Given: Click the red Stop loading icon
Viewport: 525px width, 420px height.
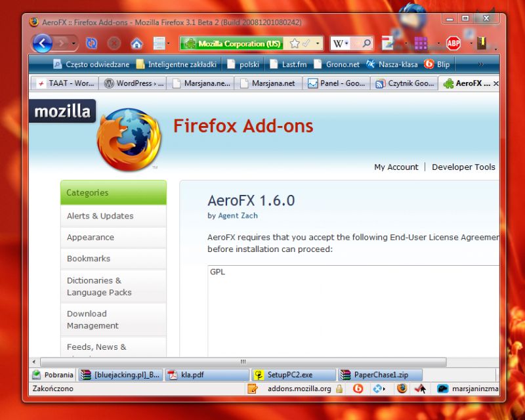Looking at the screenshot, I should (x=114, y=43).
